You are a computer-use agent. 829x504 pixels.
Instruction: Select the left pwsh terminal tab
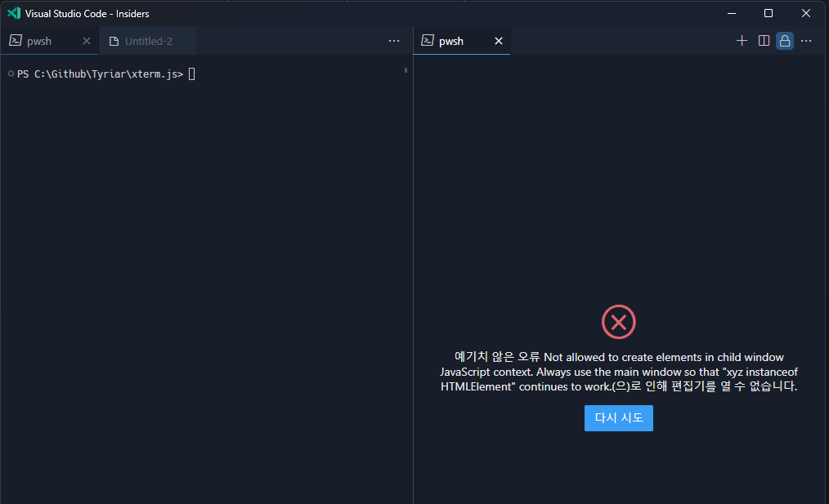coord(39,39)
